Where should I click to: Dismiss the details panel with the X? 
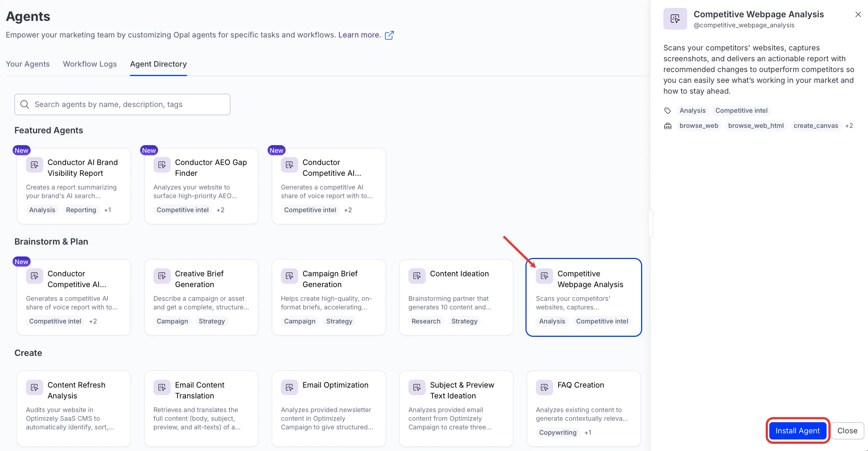click(x=858, y=14)
